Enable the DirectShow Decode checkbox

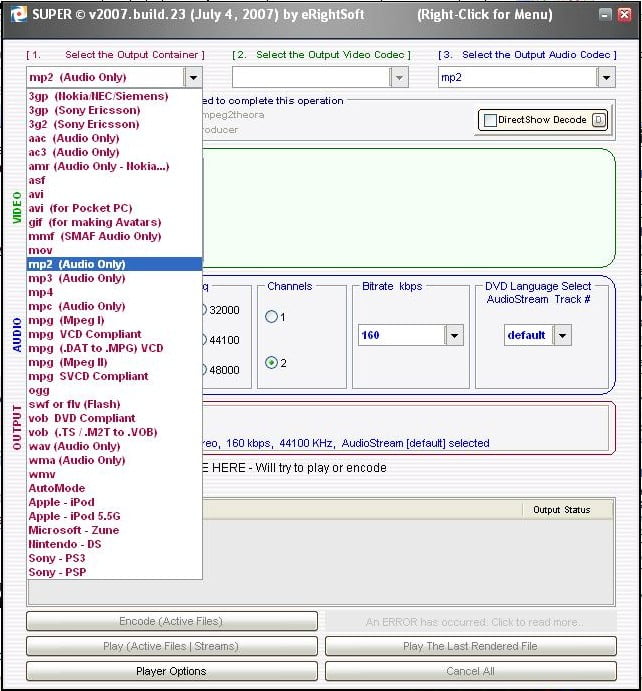click(x=490, y=120)
